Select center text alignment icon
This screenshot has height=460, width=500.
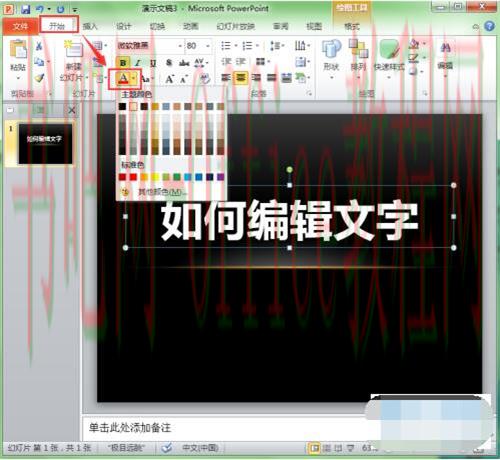coord(241,78)
